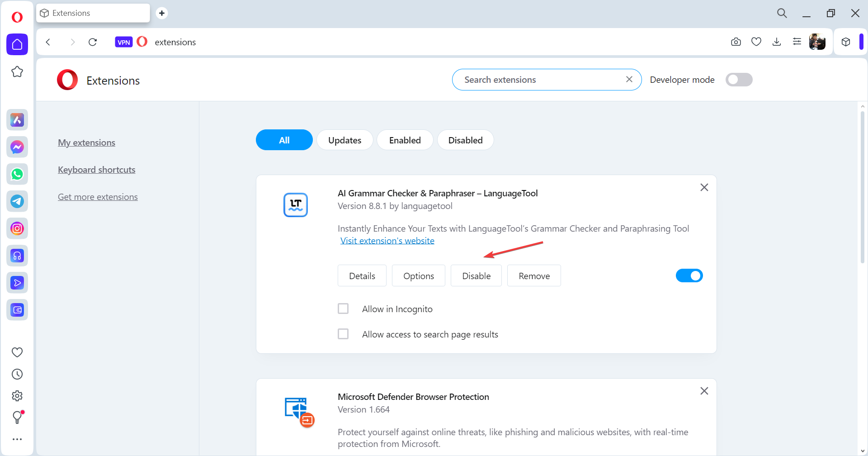Open the crypto wallet sidebar icon

(x=17, y=310)
